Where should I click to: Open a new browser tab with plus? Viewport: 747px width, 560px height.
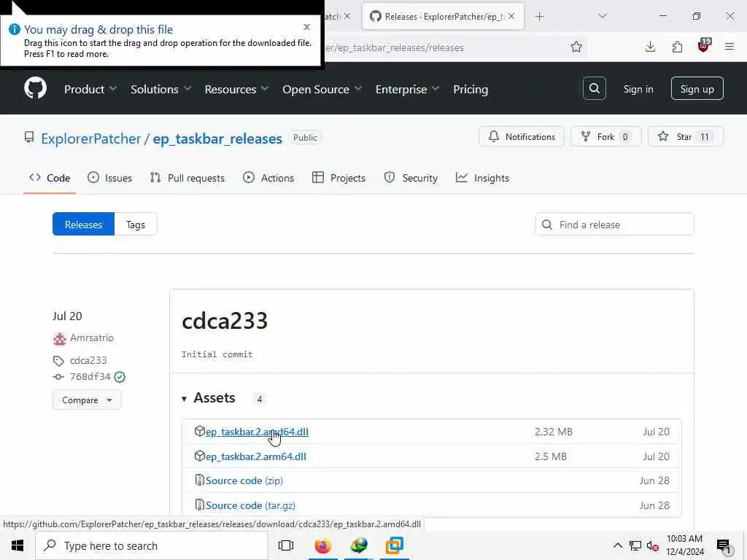tap(539, 17)
